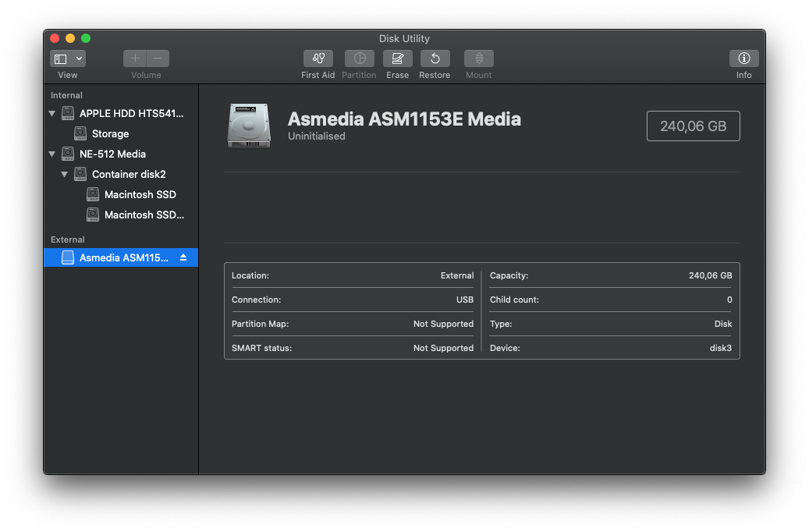809x532 pixels.
Task: Minimize window with yellow button
Action: pos(70,38)
